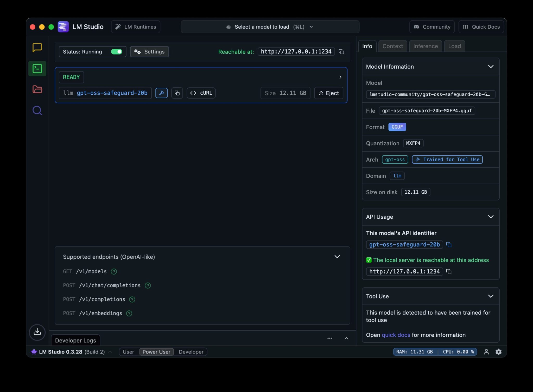This screenshot has height=392, width=533.
Task: Collapse the Supported endpoints list
Action: click(337, 257)
